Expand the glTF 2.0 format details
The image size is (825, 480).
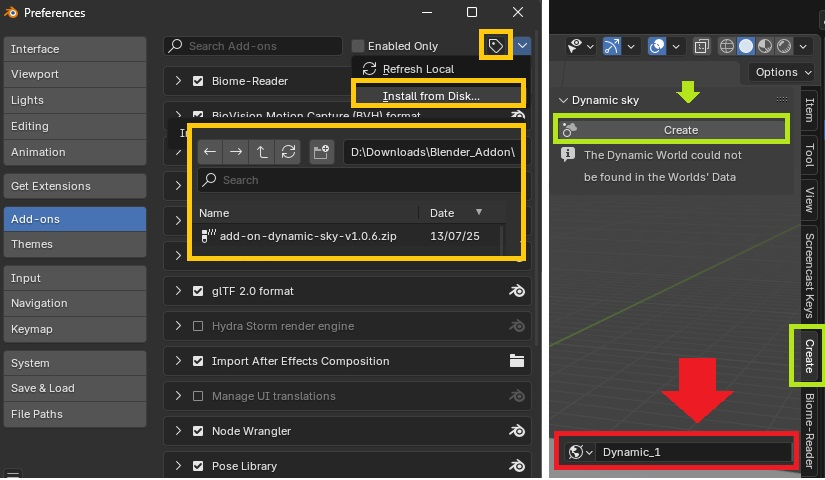[178, 291]
